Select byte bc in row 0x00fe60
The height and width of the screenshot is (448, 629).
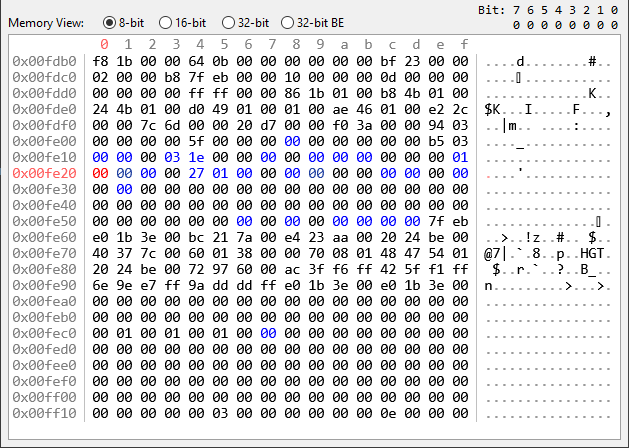tap(196, 237)
